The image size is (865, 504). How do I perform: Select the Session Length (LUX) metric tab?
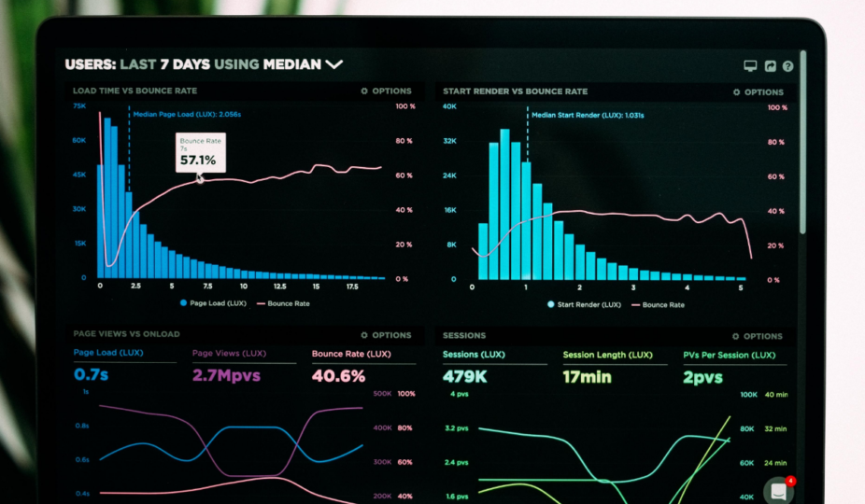pos(607,356)
